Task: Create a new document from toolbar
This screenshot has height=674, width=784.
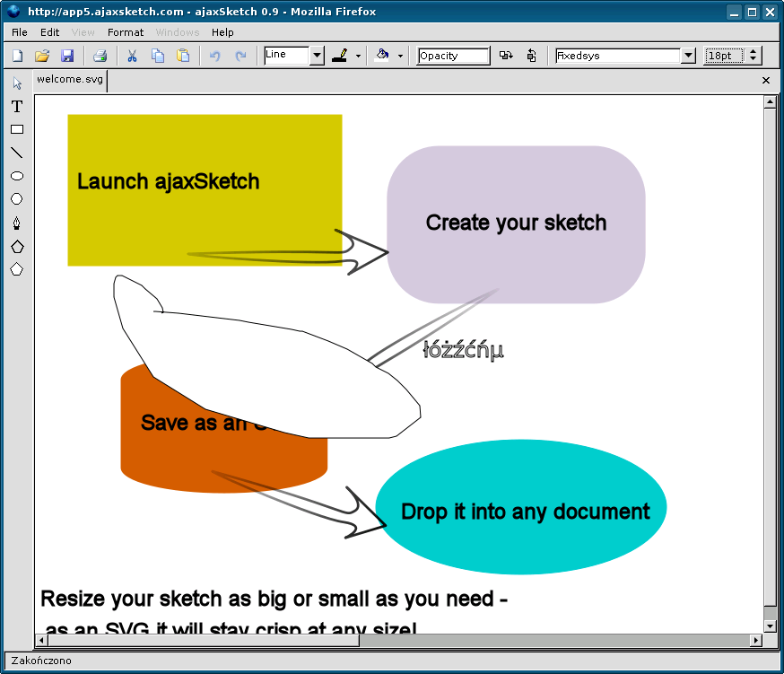Action: coord(17,56)
